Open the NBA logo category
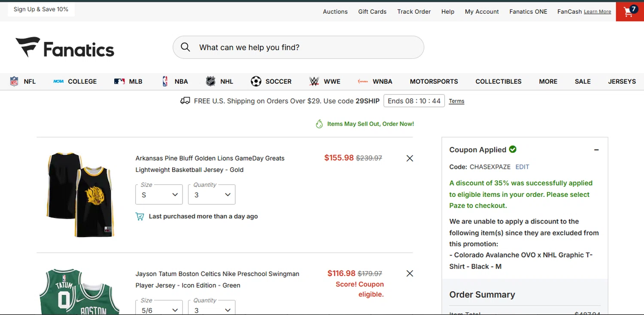The image size is (644, 315). point(165,81)
